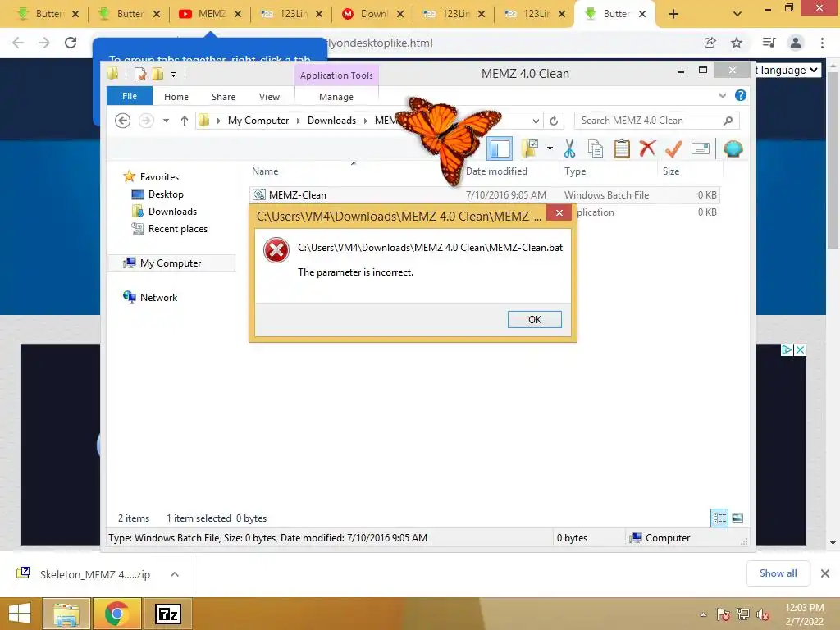Open the Manage ribbon tab

pos(336,97)
